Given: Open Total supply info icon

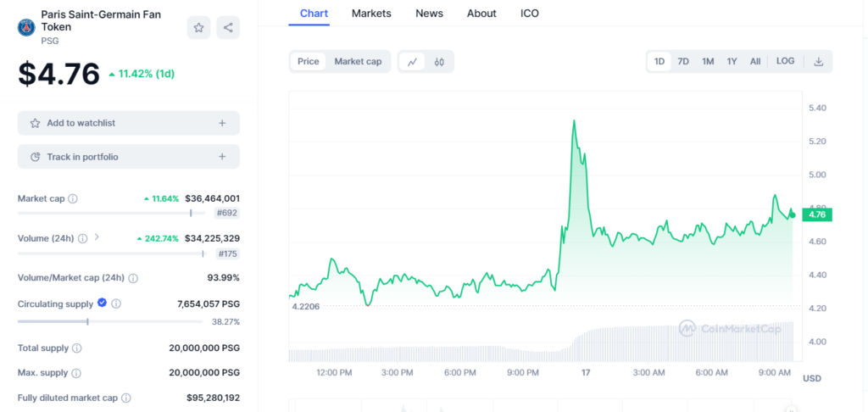Looking at the screenshot, I should 77,348.
